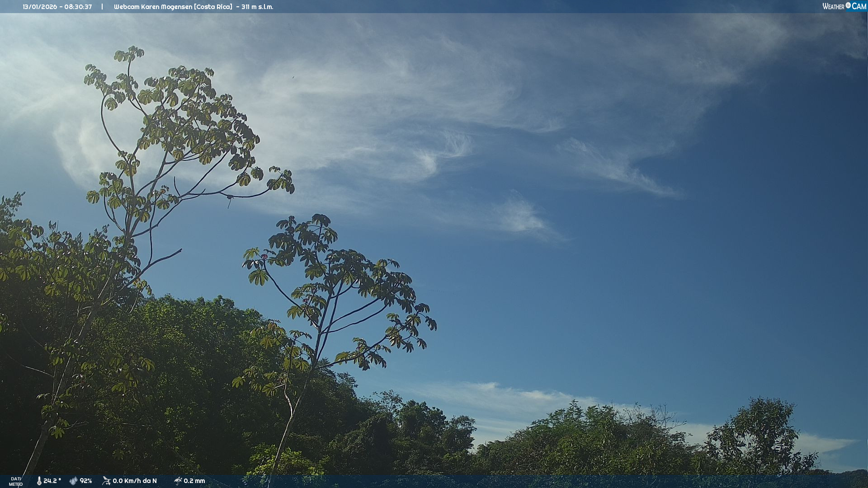
Task: Click the vertical separator after the time
Action: tap(102, 6)
